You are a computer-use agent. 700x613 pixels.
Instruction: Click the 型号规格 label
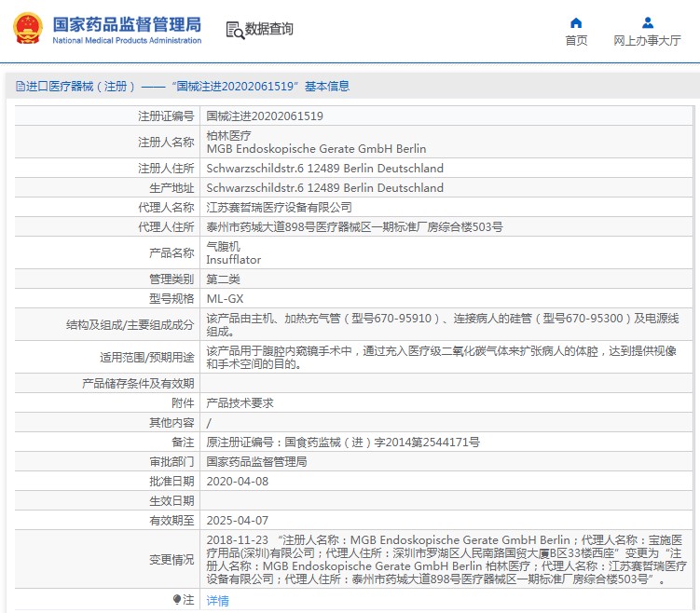172,299
